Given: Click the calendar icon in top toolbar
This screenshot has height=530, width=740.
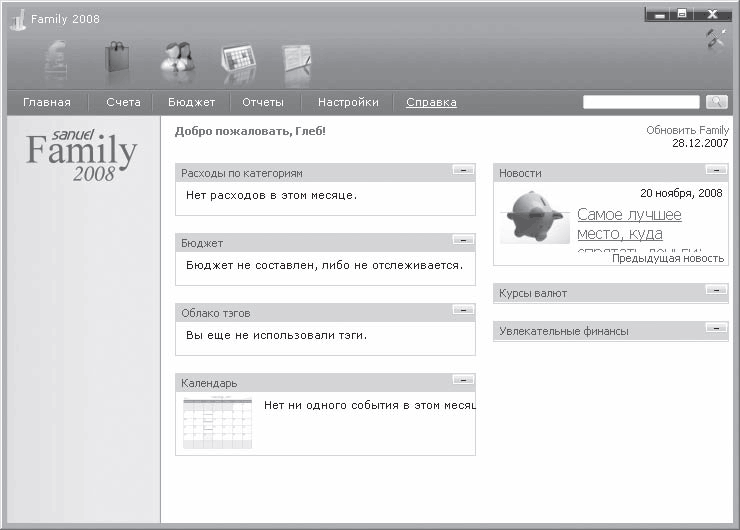Looking at the screenshot, I should (x=238, y=62).
